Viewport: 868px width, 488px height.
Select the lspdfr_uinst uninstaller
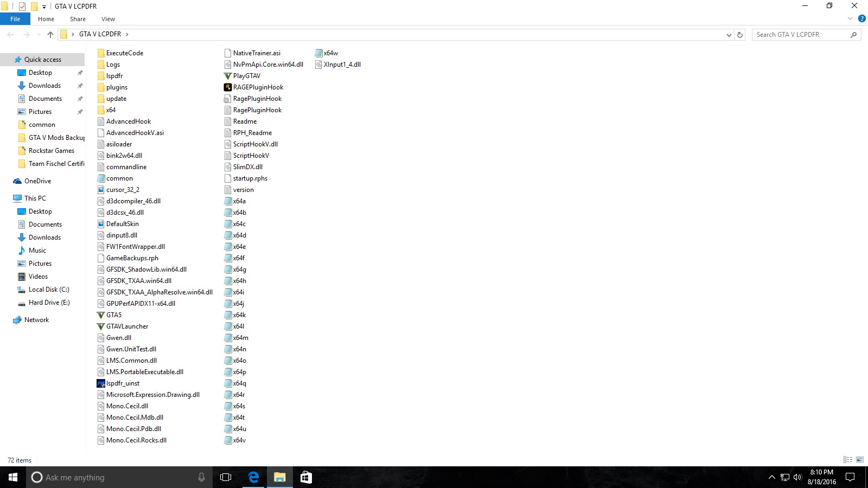pyautogui.click(x=118, y=383)
